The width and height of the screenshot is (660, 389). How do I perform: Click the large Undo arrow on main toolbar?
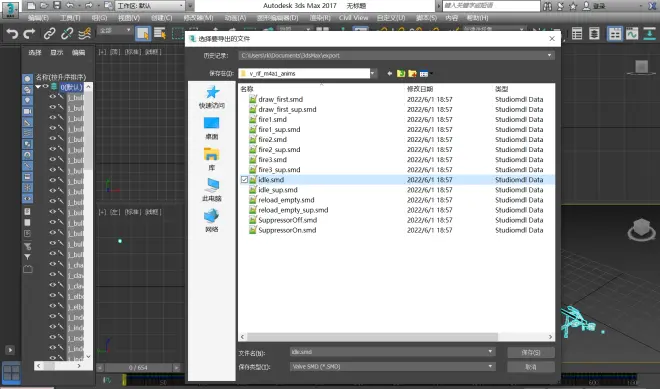click(12, 33)
